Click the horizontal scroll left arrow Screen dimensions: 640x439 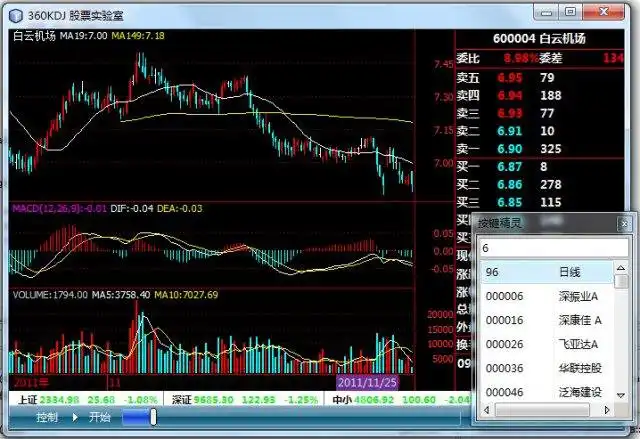click(x=487, y=410)
